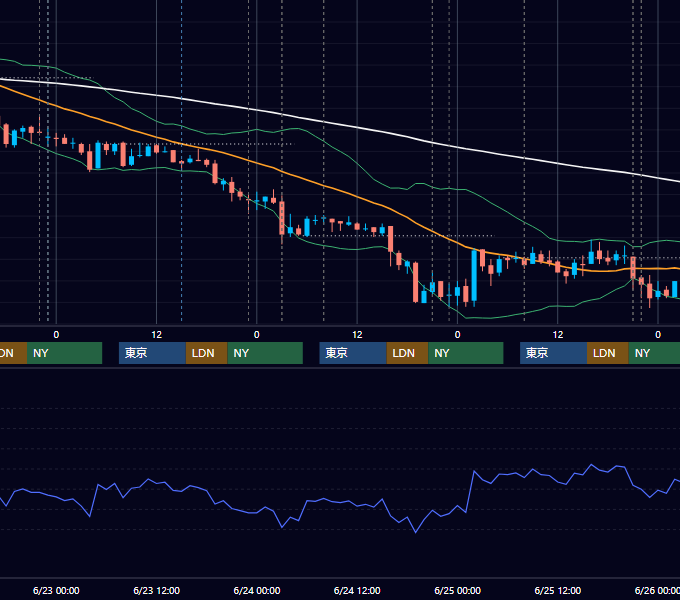Select the NY session block ending 6/23 morning
This screenshot has width=680, height=600.
tap(64, 353)
